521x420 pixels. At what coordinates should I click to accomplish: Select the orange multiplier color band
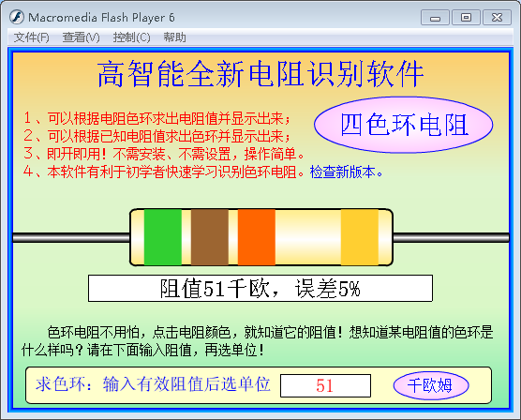[x=257, y=237]
